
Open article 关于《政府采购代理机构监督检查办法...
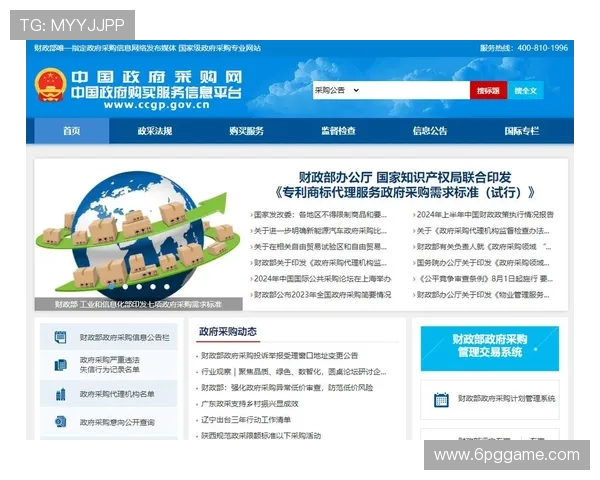point(483,231)
